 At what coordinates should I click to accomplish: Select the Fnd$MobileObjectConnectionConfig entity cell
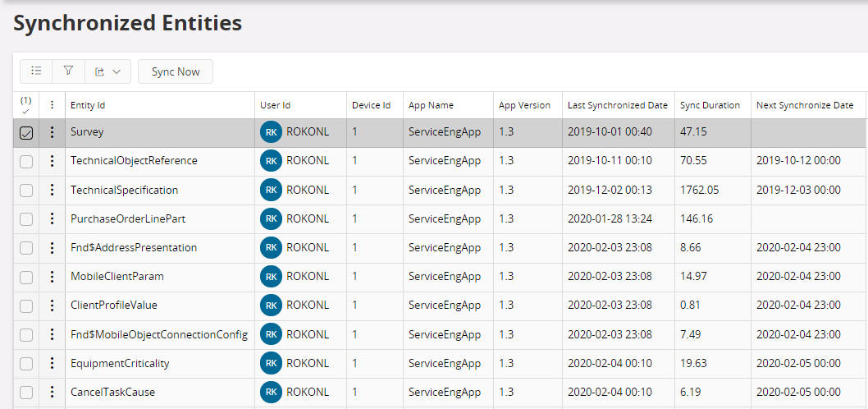click(159, 334)
